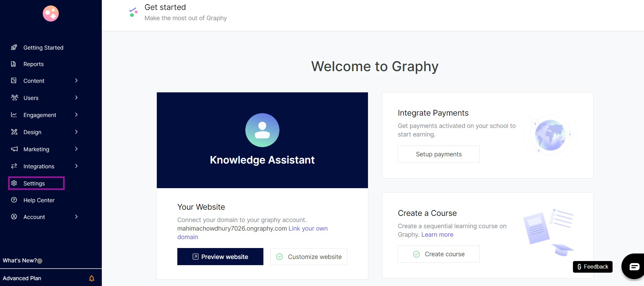This screenshot has width=644, height=286.
Task: Click the Advanced Plan label
Action: [x=22, y=278]
